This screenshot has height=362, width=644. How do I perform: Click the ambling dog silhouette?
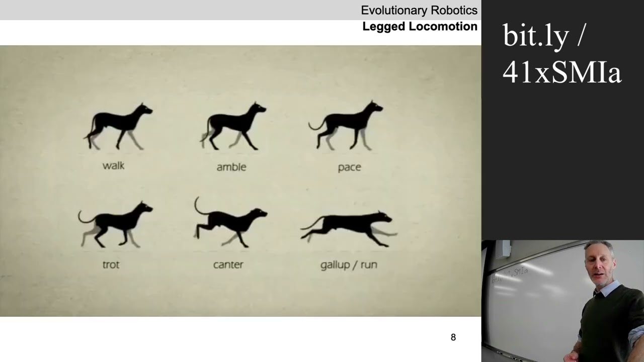233,126
